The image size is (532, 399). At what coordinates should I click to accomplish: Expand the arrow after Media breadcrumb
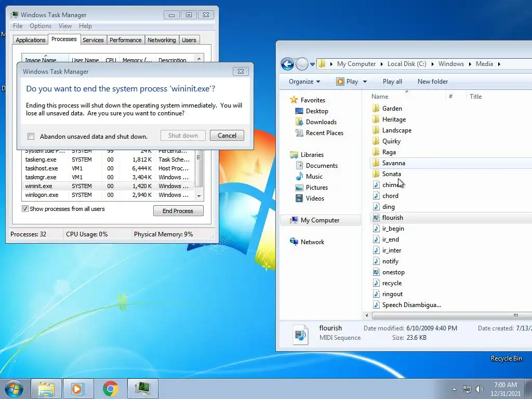[499, 64]
